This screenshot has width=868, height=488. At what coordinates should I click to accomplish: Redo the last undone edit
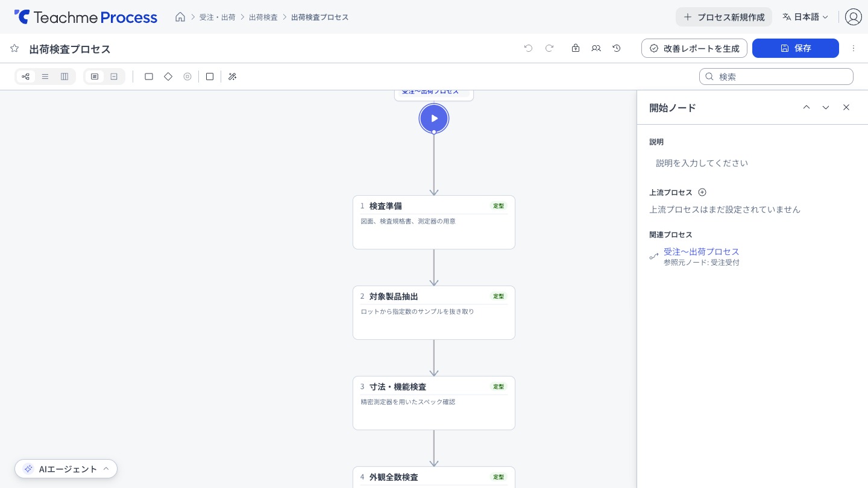click(549, 48)
